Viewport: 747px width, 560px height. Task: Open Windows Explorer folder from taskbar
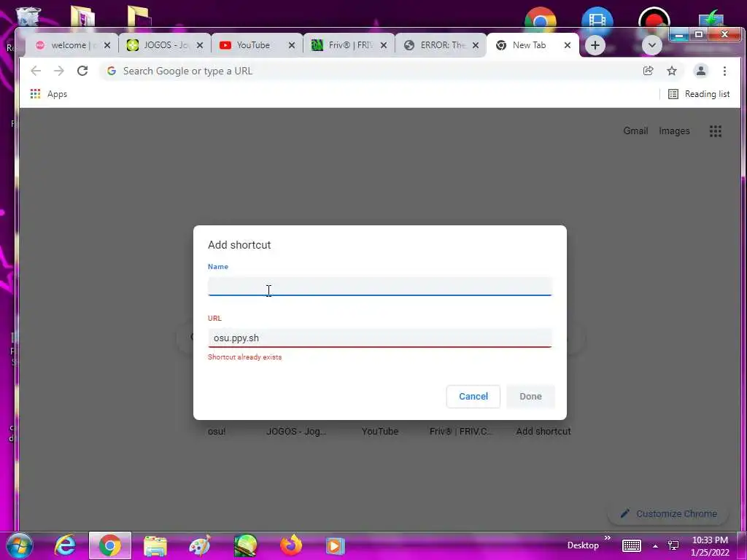155,546
